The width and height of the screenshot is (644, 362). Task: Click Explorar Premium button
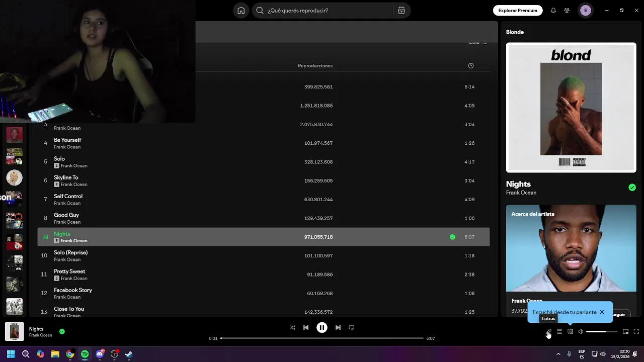pos(518,11)
